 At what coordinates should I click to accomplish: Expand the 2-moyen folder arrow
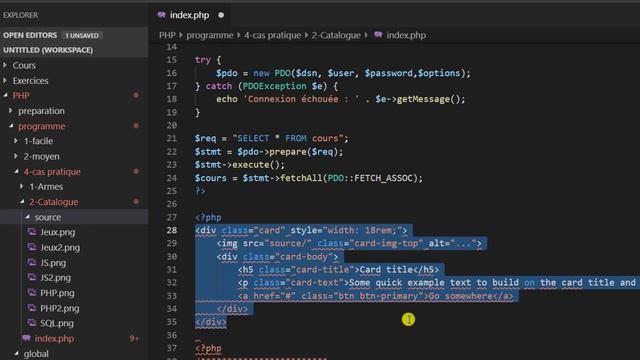tap(16, 156)
